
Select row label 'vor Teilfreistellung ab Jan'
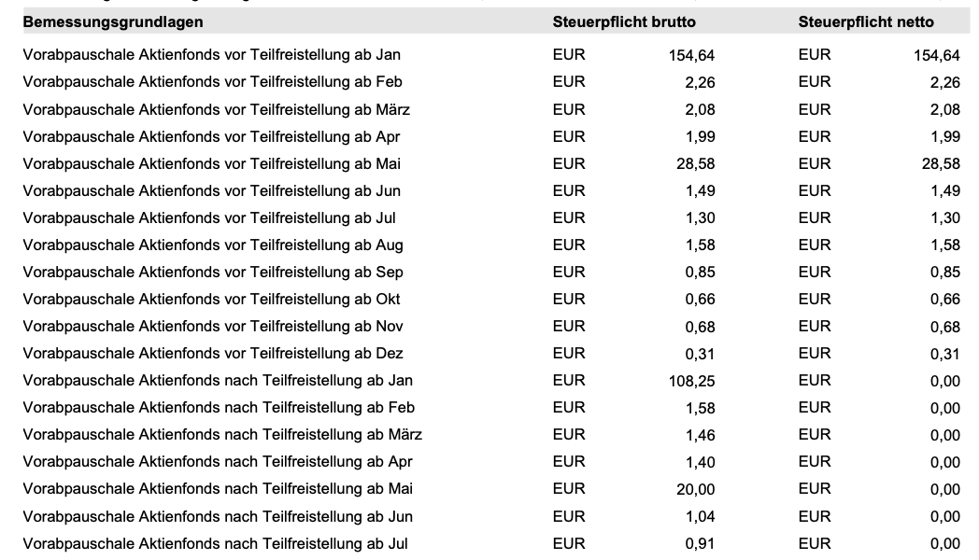pyautogui.click(x=211, y=55)
